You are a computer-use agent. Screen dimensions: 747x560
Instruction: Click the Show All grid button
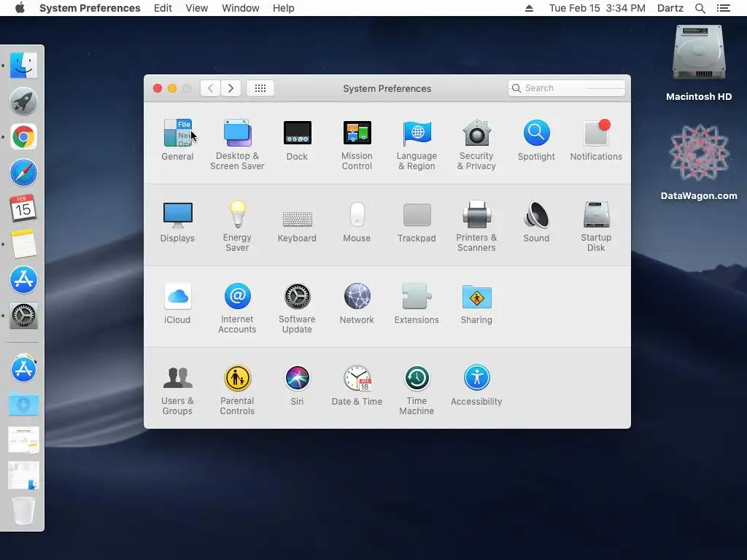[260, 88]
